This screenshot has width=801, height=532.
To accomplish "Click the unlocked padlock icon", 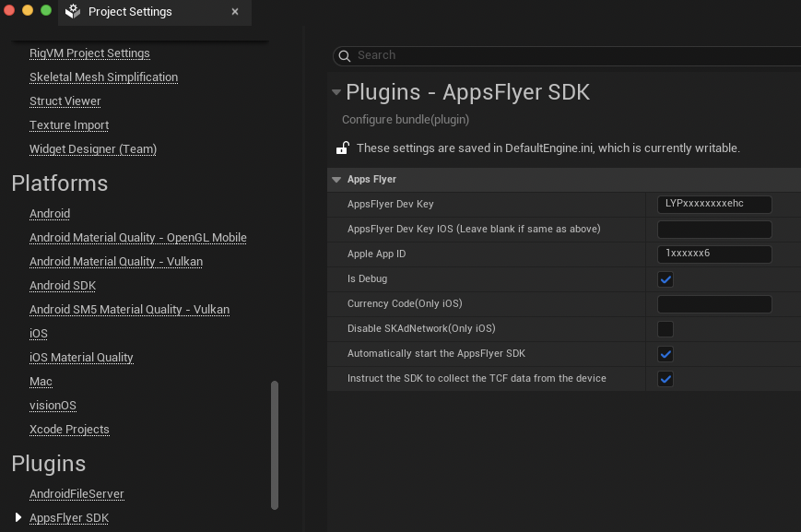I will (x=342, y=148).
